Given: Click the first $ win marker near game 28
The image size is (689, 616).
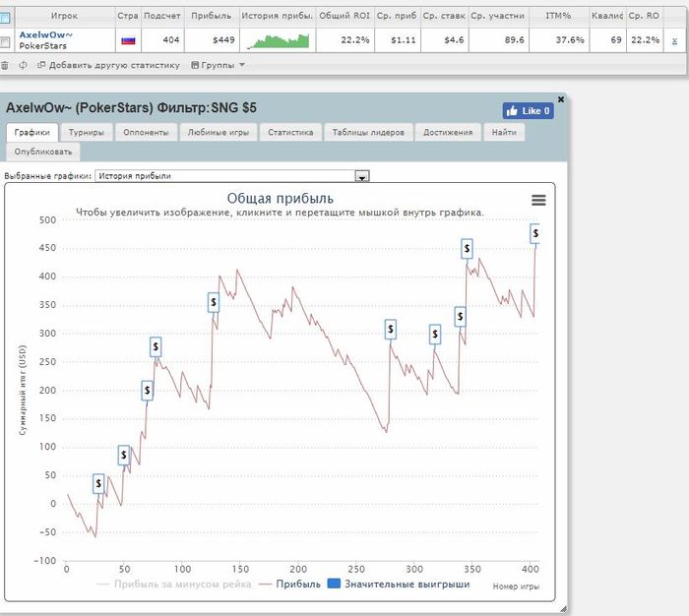Looking at the screenshot, I should (98, 484).
